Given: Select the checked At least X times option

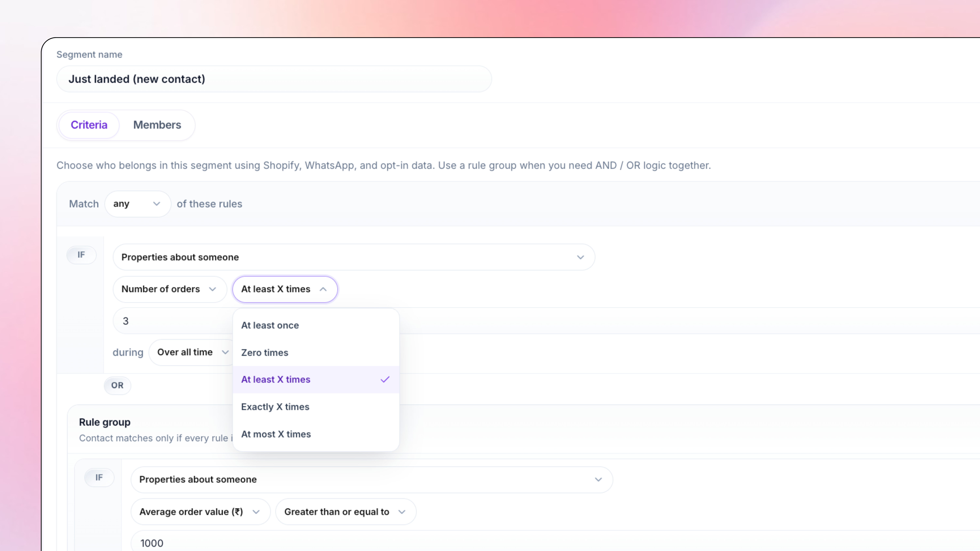Looking at the screenshot, I should 316,380.
